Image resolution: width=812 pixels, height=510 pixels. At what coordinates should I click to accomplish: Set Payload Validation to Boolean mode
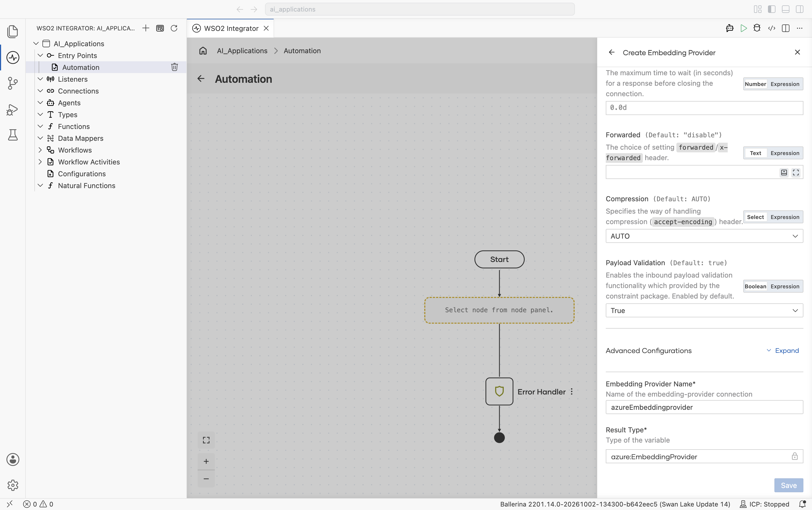[755, 286]
